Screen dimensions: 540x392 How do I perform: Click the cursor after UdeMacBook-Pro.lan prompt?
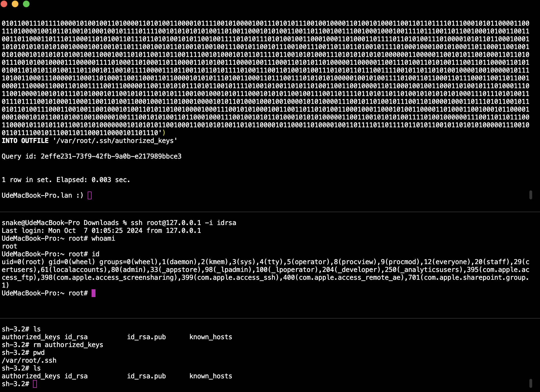[x=90, y=195]
